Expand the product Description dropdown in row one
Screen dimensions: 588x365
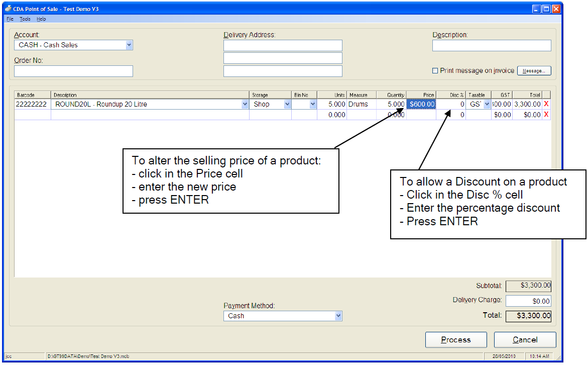(245, 104)
